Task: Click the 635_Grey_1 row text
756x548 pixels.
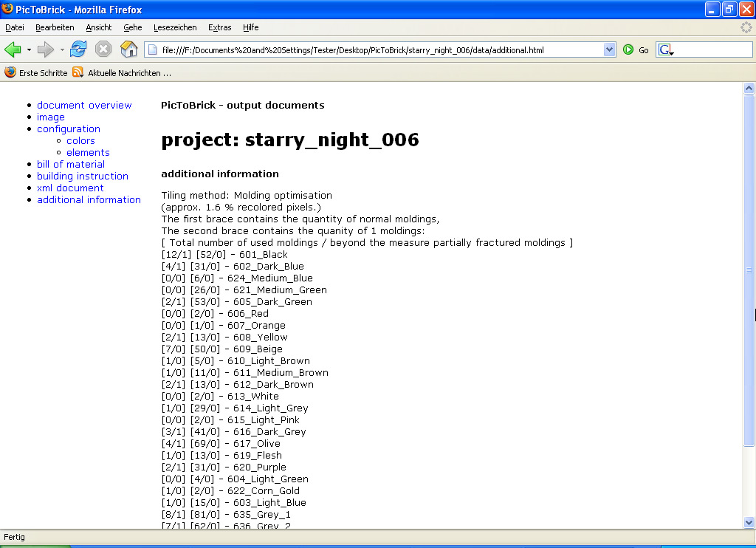Action: [x=226, y=515]
